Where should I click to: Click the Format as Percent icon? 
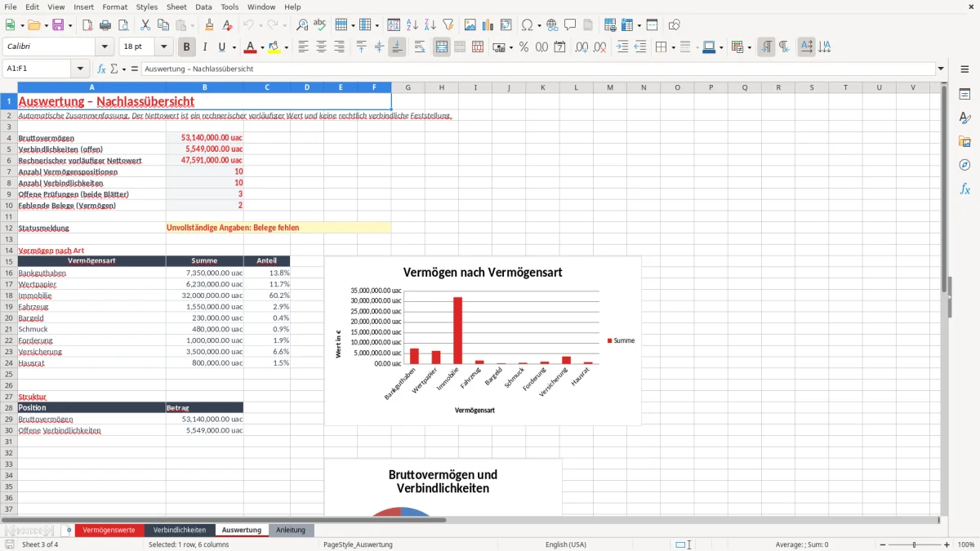pyautogui.click(x=523, y=47)
